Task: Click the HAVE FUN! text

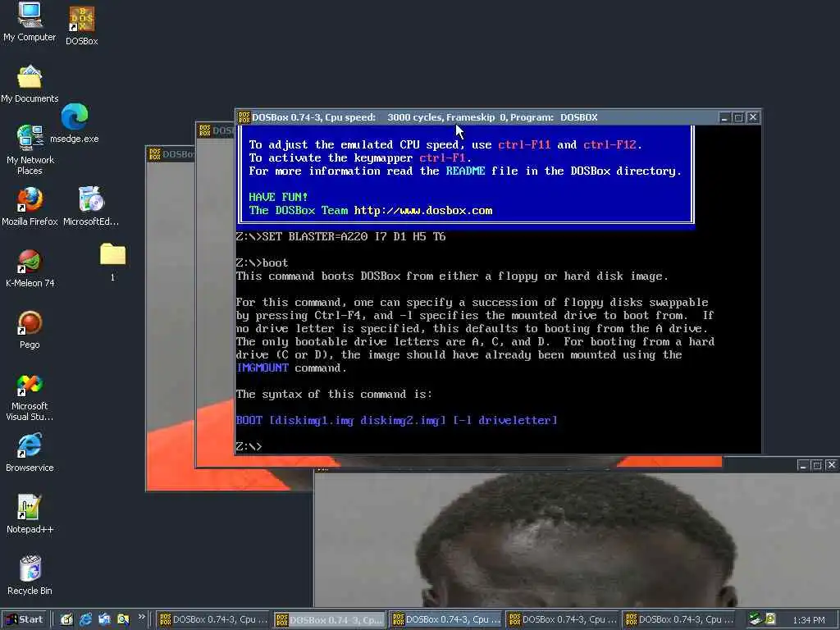Action: (x=279, y=197)
